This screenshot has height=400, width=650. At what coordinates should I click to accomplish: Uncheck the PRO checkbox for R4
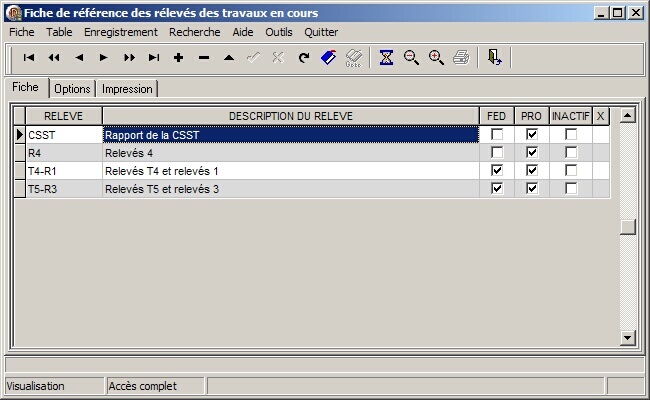(x=532, y=153)
